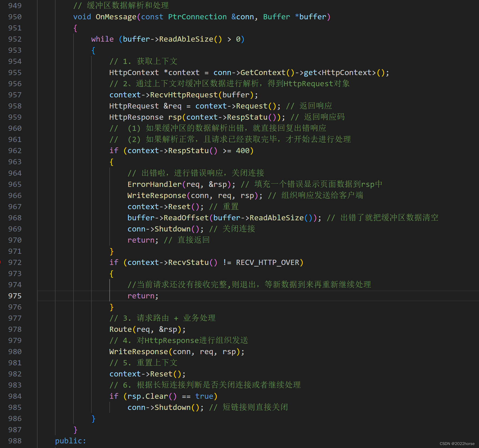Click context->Reset on line 967
Screen dimensions: 479x448
tap(159, 207)
